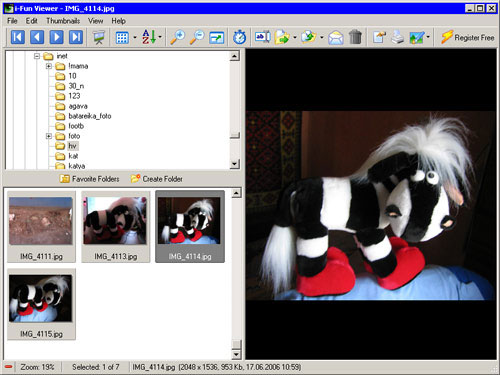
Task: Show the next image
Action: click(x=56, y=37)
